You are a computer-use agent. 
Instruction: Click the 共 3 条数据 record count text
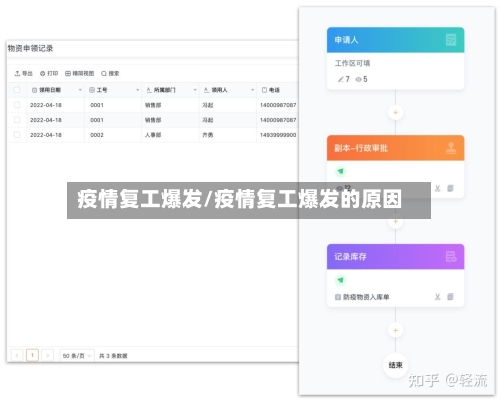tap(113, 356)
